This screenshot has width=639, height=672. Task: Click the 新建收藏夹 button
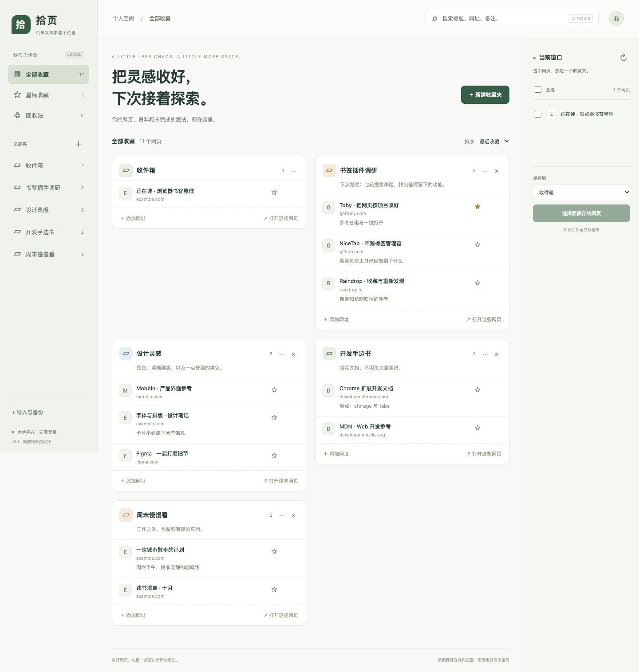(x=485, y=95)
